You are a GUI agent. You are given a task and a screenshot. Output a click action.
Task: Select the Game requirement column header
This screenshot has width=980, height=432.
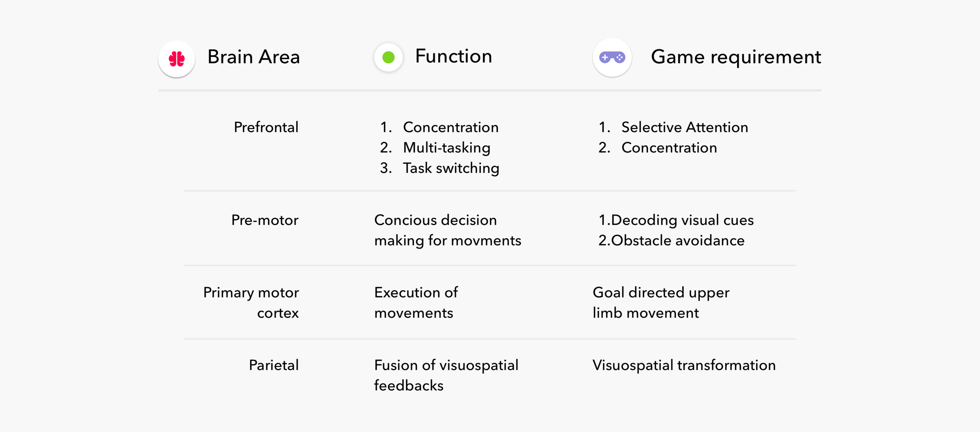736,57
